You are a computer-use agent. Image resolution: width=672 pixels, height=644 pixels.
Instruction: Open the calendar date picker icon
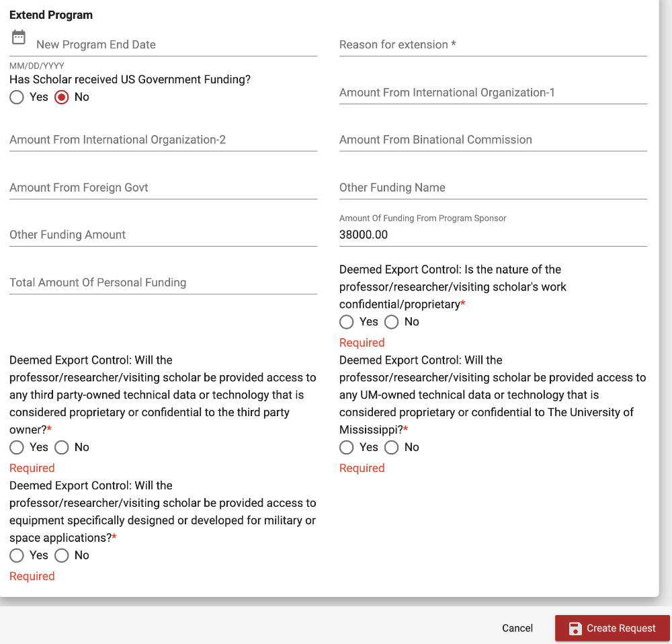coord(19,38)
